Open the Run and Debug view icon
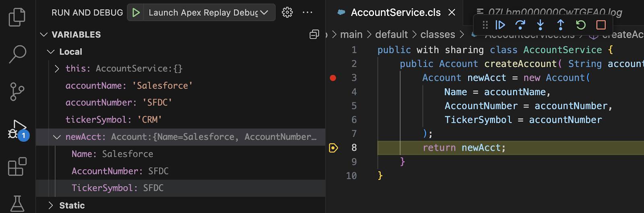 click(x=18, y=130)
